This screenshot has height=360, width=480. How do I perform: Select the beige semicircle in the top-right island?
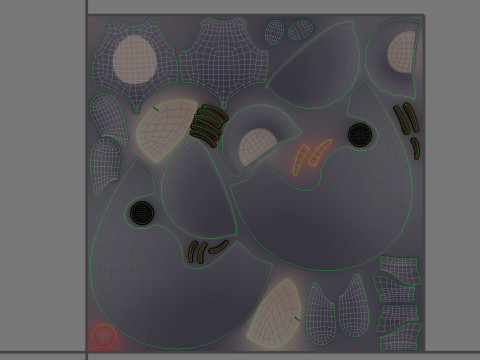click(x=402, y=52)
